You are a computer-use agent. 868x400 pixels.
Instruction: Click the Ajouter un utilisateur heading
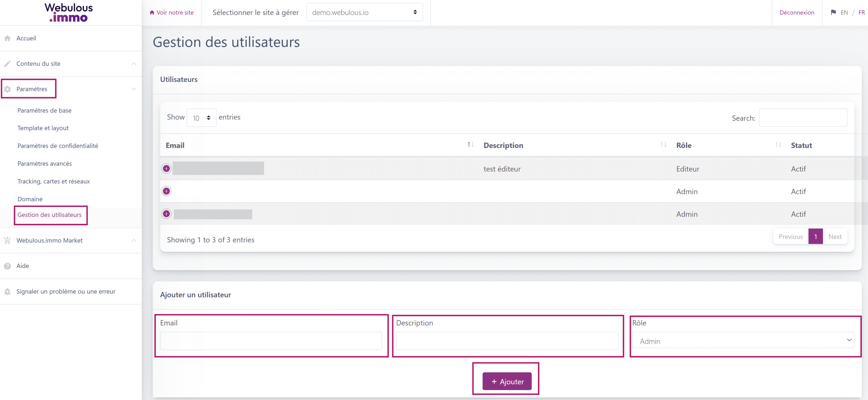(195, 295)
